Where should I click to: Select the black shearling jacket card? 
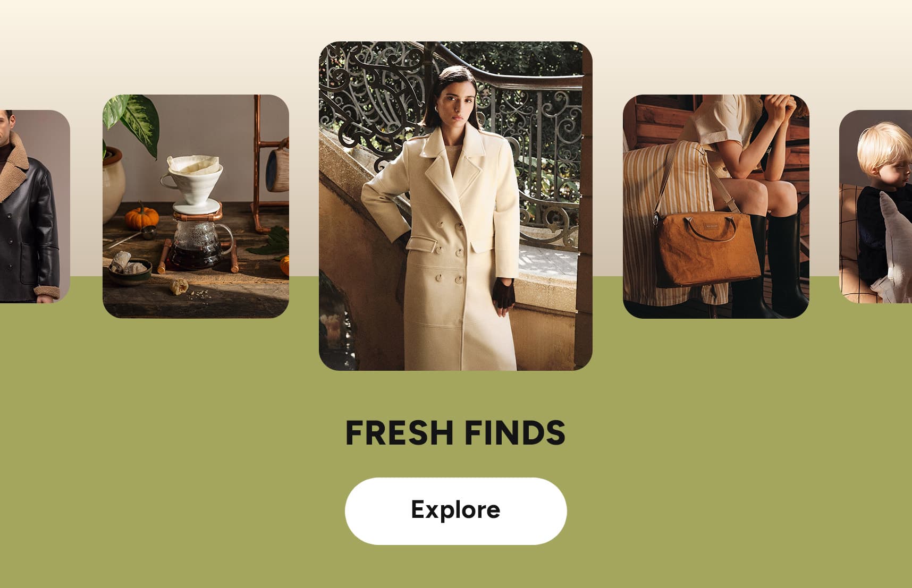click(x=35, y=207)
